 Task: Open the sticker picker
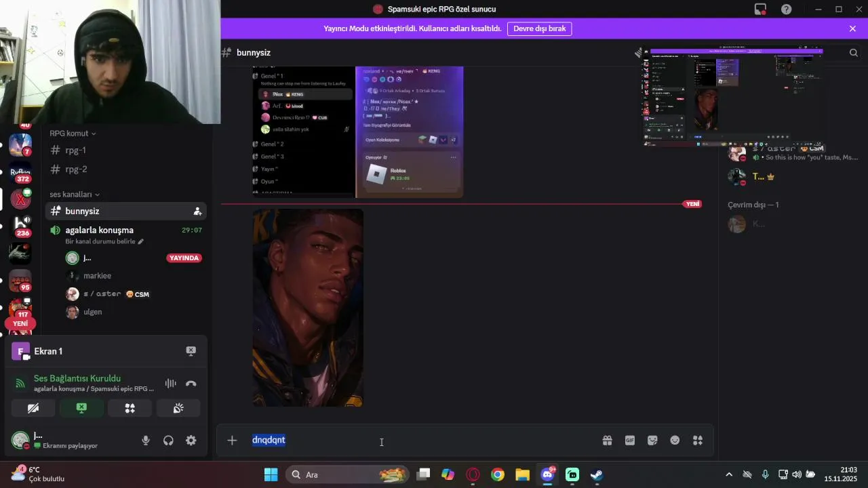click(x=652, y=441)
